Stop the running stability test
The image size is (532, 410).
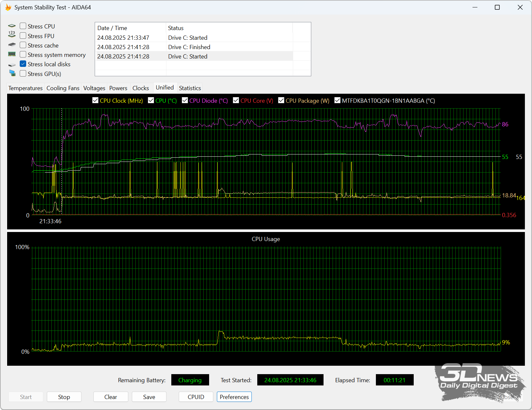(x=64, y=397)
